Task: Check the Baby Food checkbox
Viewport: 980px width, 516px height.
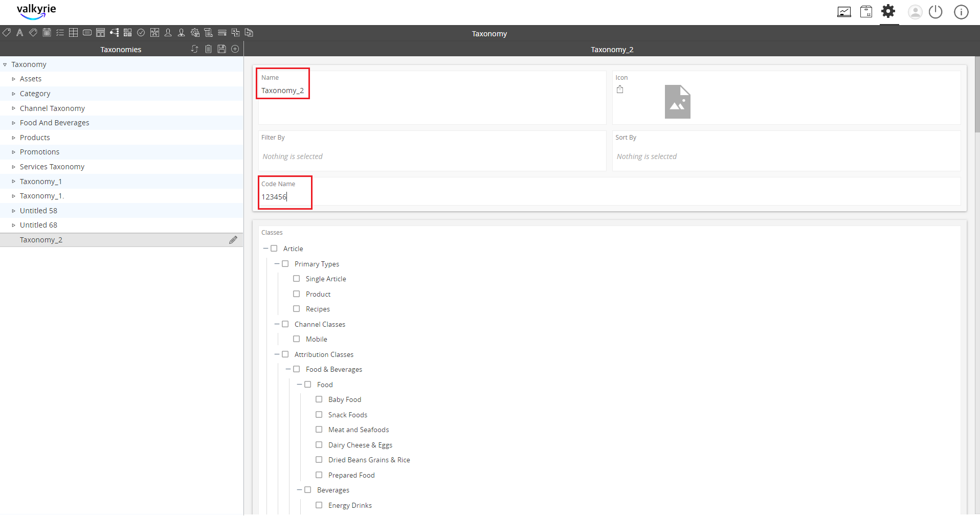Action: point(319,399)
